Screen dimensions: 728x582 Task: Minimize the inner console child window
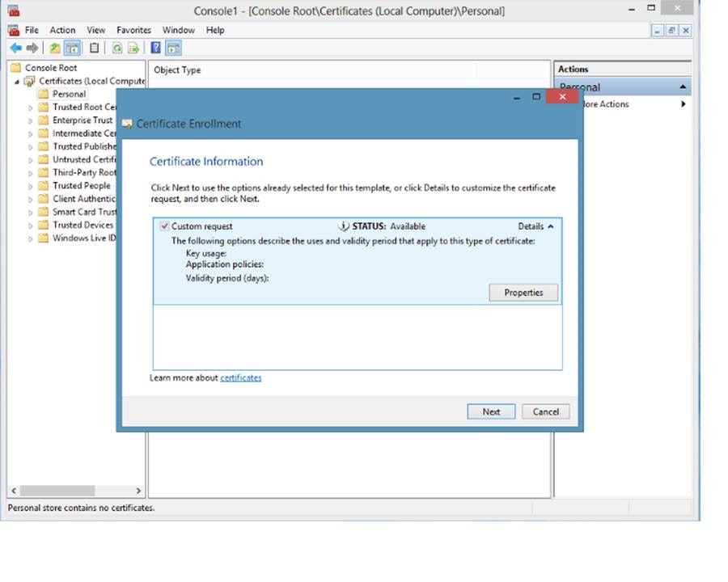(x=657, y=31)
